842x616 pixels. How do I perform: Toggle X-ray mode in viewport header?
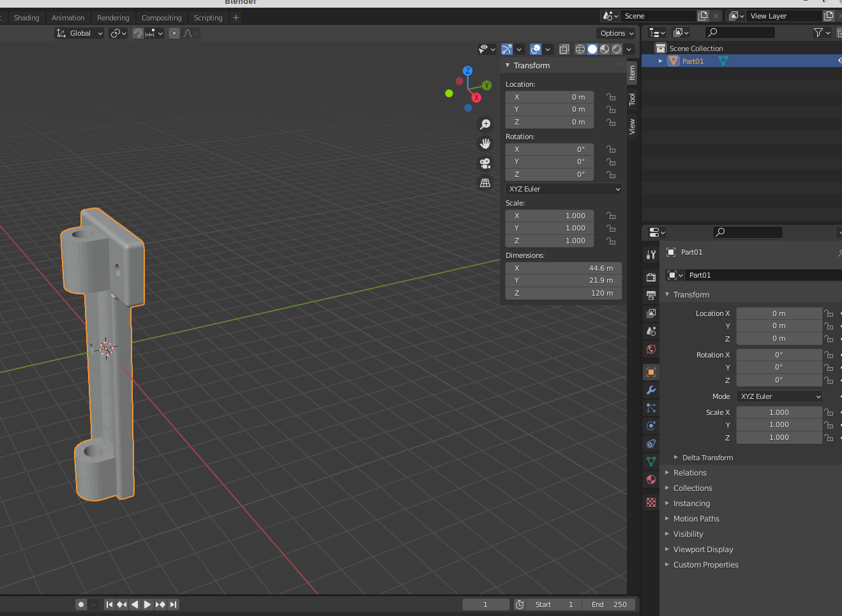564,49
